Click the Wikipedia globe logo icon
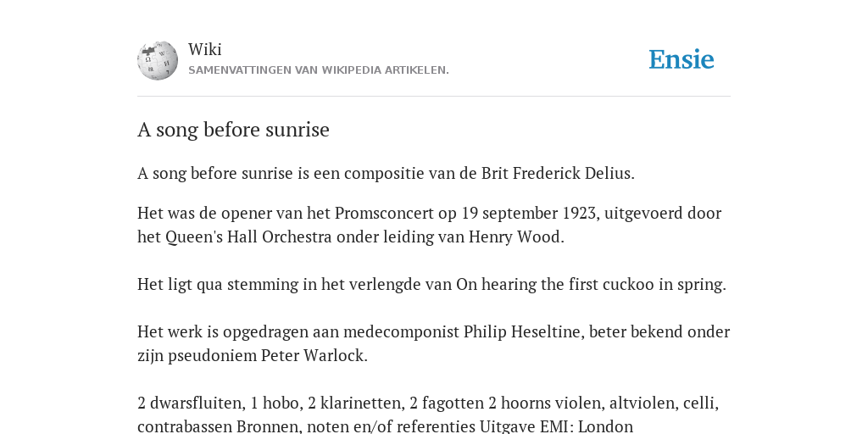868x434 pixels. click(158, 60)
